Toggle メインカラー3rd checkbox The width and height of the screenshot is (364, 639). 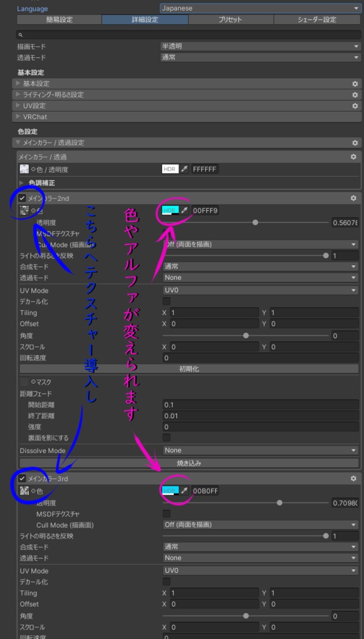(x=22, y=479)
